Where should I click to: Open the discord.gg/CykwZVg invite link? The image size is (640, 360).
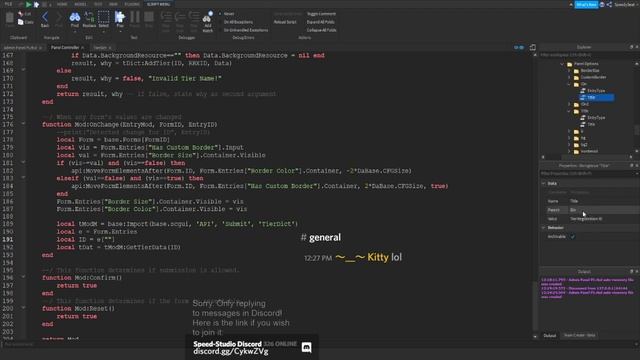(231, 351)
